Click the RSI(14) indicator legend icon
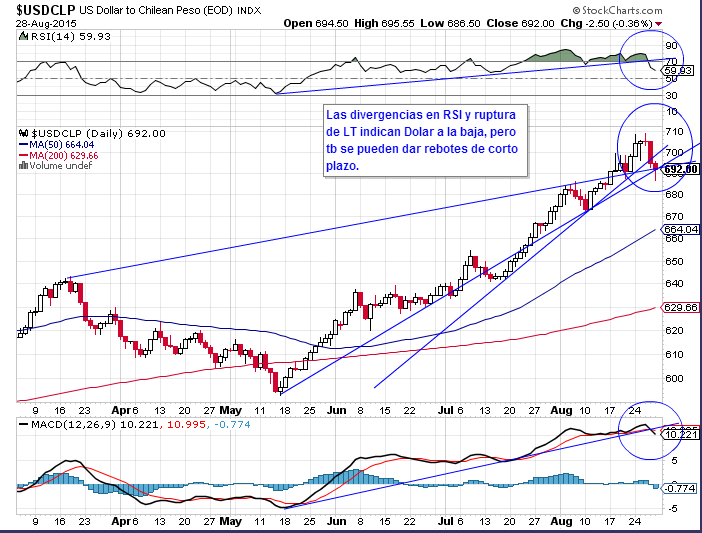Viewport: 702px width, 533px height. point(23,36)
